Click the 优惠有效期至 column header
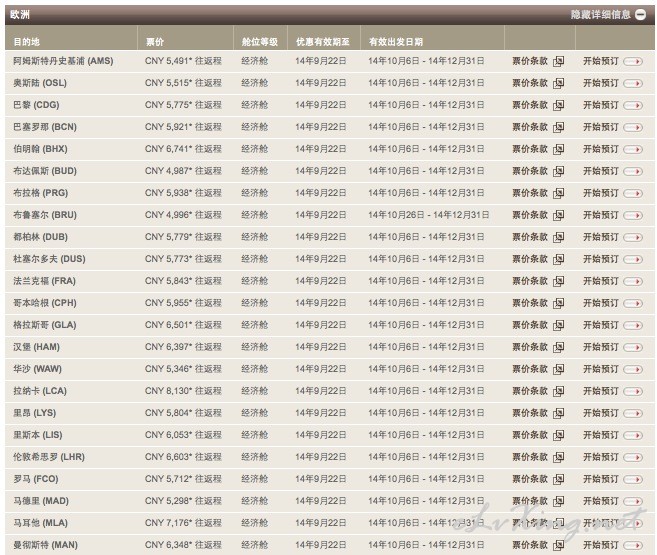Viewport: 657px width, 555px height. tap(323, 42)
